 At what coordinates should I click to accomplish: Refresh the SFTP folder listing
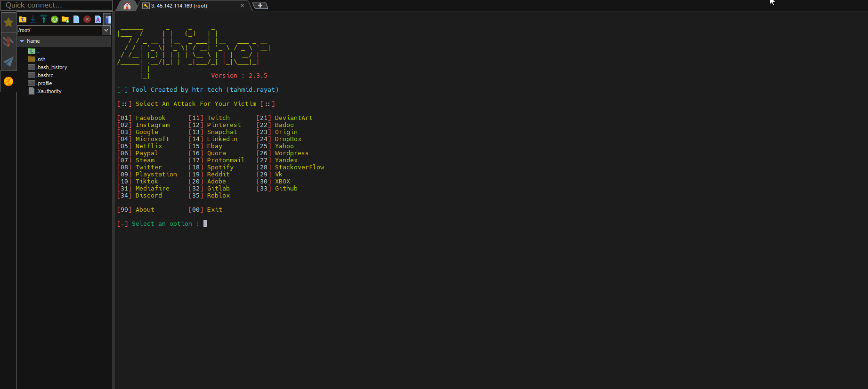55,19
